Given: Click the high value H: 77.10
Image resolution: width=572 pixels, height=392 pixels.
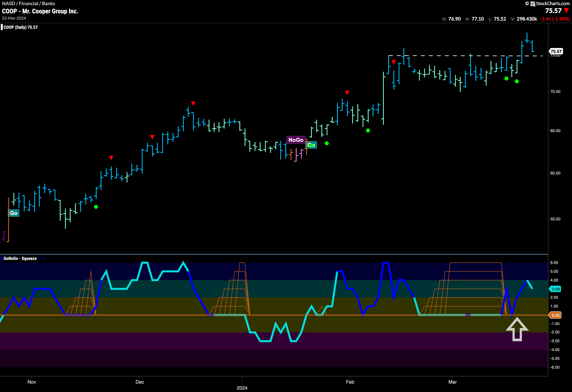Looking at the screenshot, I should [475, 19].
